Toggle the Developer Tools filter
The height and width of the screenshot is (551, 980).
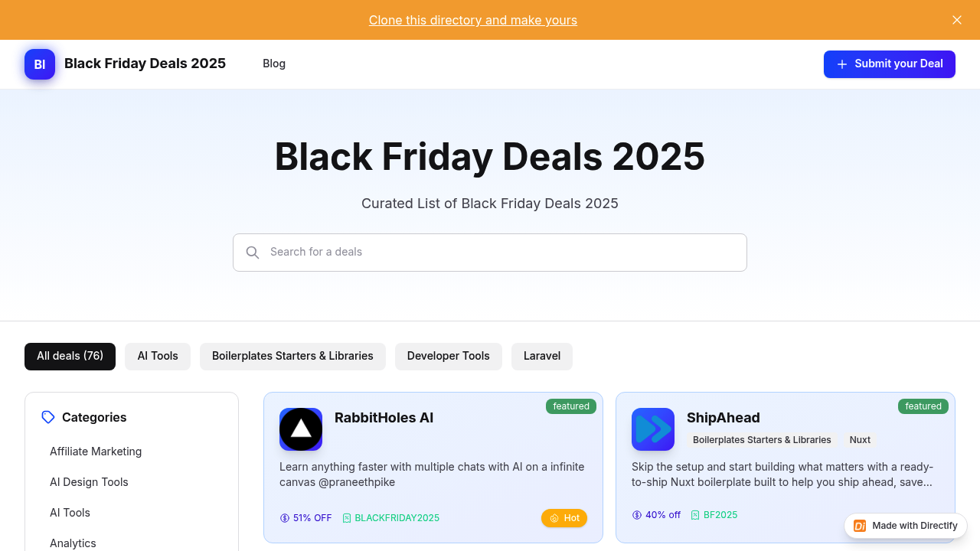pos(448,356)
